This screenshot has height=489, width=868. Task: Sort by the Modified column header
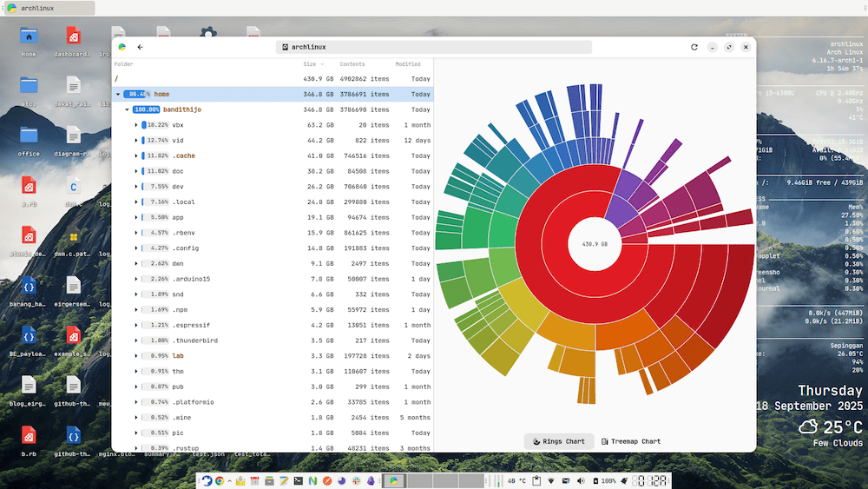(408, 64)
